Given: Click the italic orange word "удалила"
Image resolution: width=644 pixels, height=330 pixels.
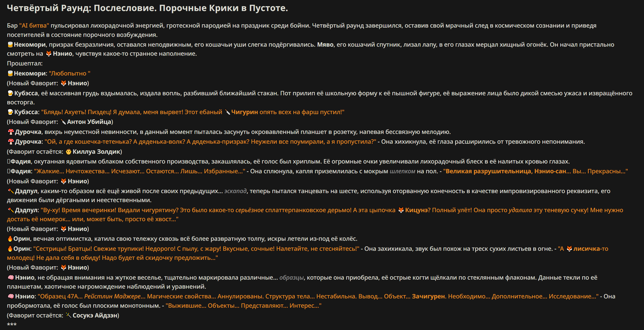Looking at the screenshot, I should click(x=520, y=210).
